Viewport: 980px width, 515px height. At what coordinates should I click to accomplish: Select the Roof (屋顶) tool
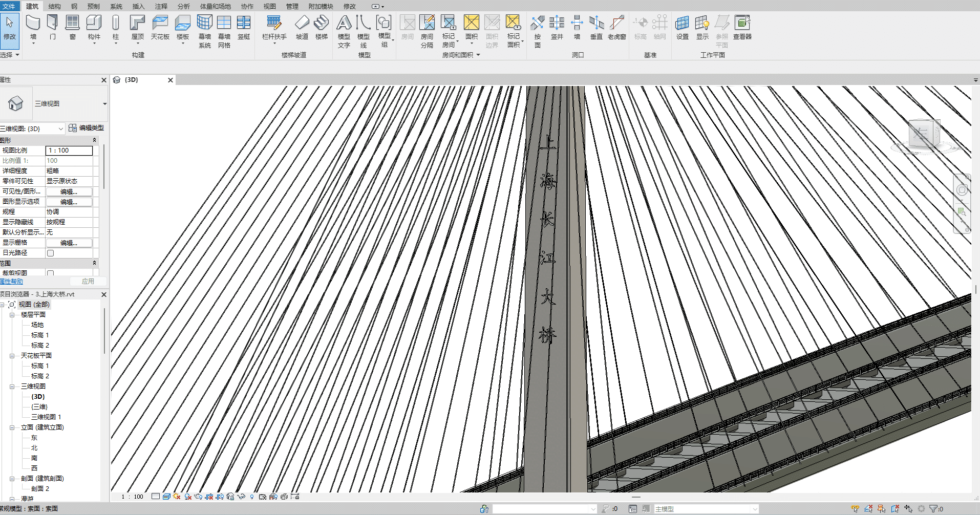pos(137,27)
